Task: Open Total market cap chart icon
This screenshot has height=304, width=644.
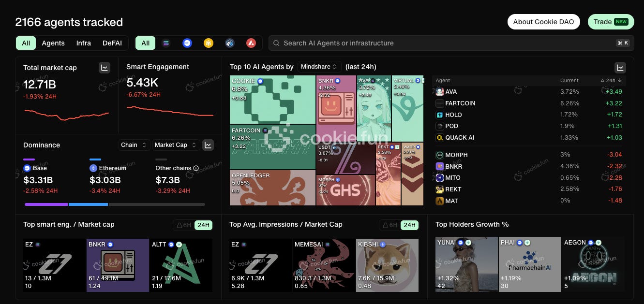Action: 105,68
